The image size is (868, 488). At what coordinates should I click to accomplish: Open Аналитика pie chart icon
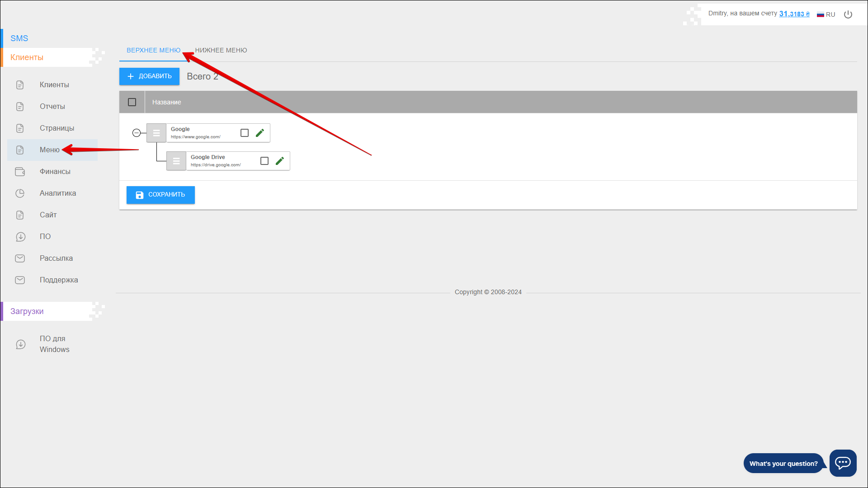(20, 193)
